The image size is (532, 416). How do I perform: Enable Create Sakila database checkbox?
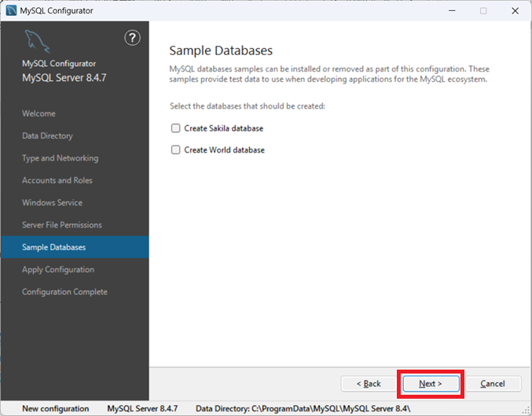click(x=176, y=128)
